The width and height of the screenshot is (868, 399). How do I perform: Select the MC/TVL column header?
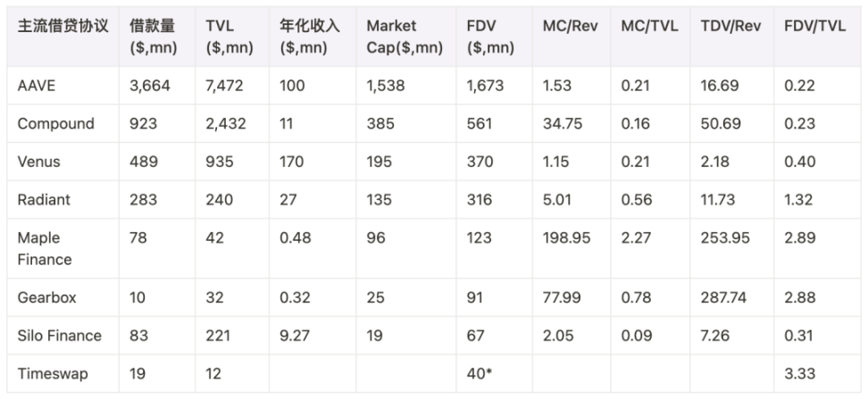coord(649,26)
